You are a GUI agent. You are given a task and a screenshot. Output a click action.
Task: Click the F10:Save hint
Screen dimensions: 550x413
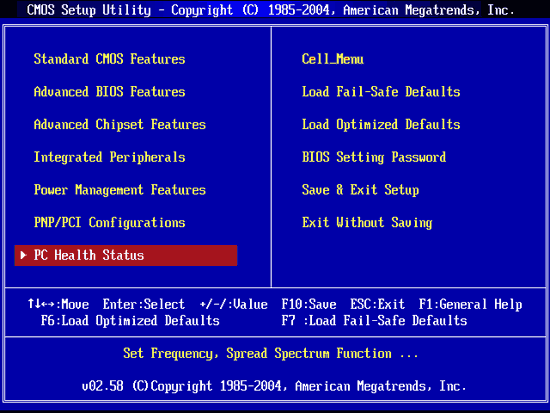309,304
